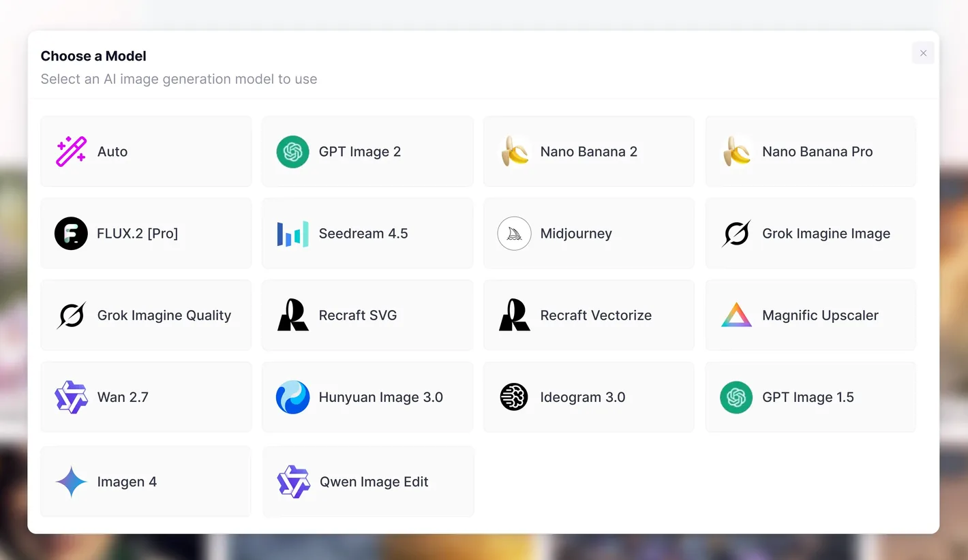
Task: Choose the Magnific Upscaler label
Action: [x=820, y=315]
